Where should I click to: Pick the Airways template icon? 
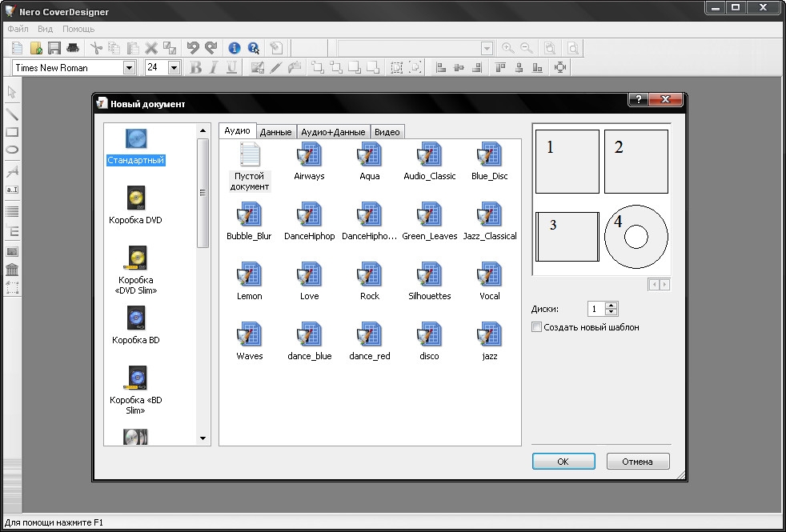(309, 155)
